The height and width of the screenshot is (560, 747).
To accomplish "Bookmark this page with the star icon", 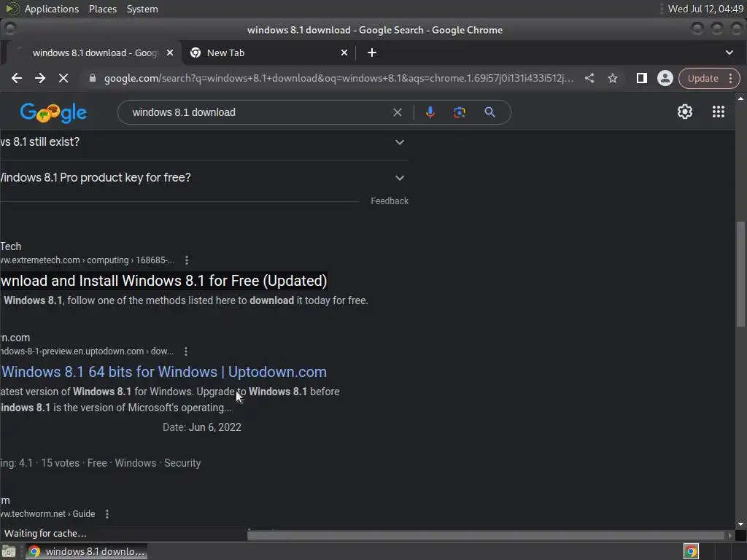I will click(613, 78).
